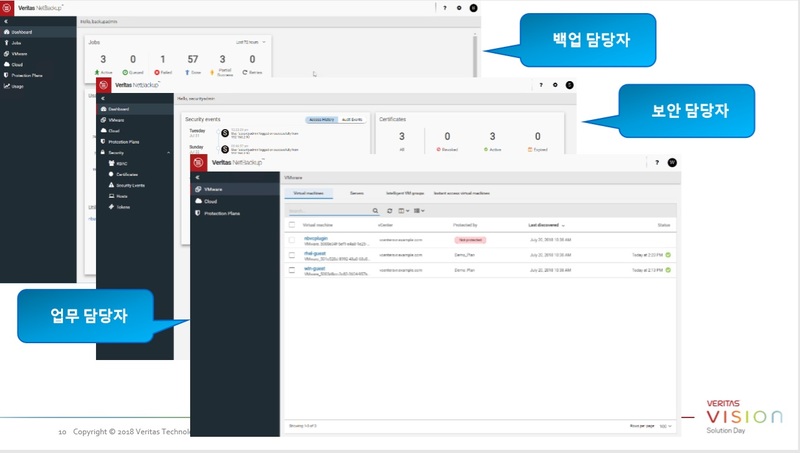The width and height of the screenshot is (800, 453).
Task: Open the Rows per page dropdown
Action: coord(665,426)
